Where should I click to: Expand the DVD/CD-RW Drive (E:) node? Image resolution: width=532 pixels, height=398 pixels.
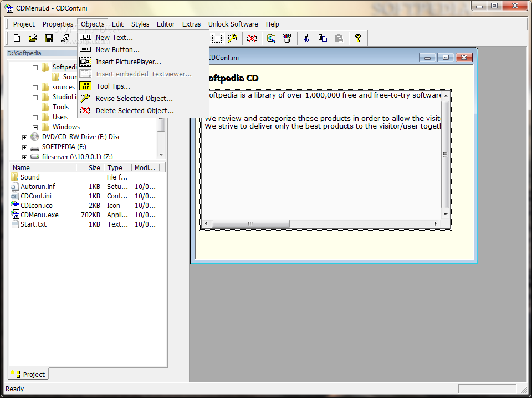click(24, 138)
